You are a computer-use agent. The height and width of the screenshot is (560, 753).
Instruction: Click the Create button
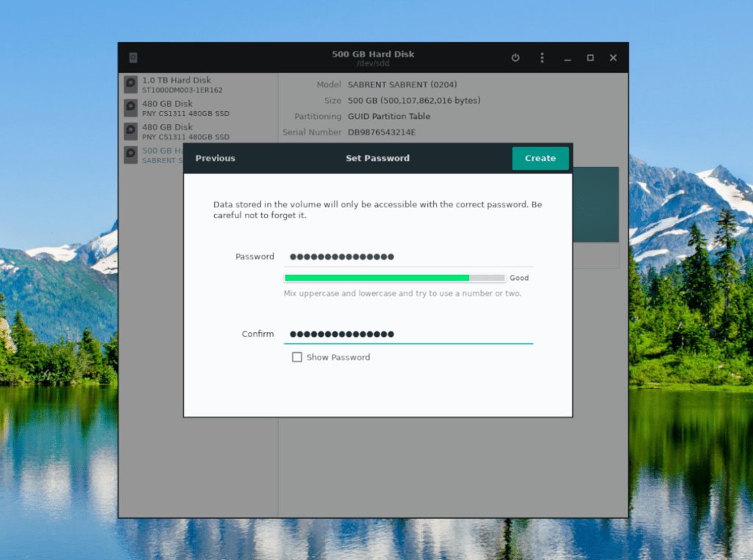[540, 158]
